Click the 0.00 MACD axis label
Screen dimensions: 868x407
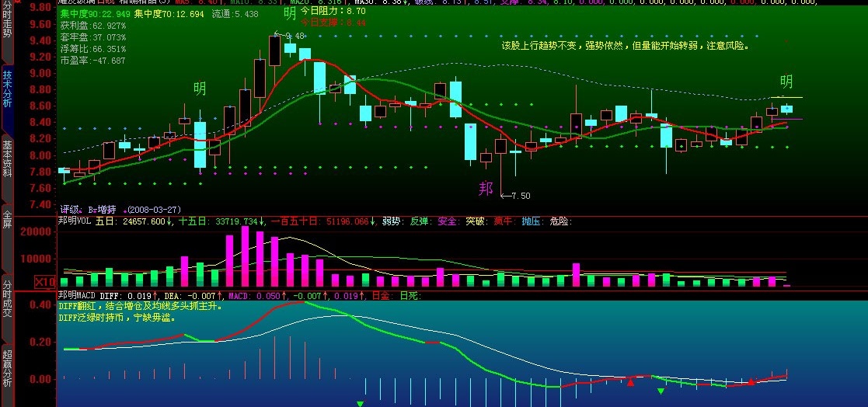(x=40, y=380)
